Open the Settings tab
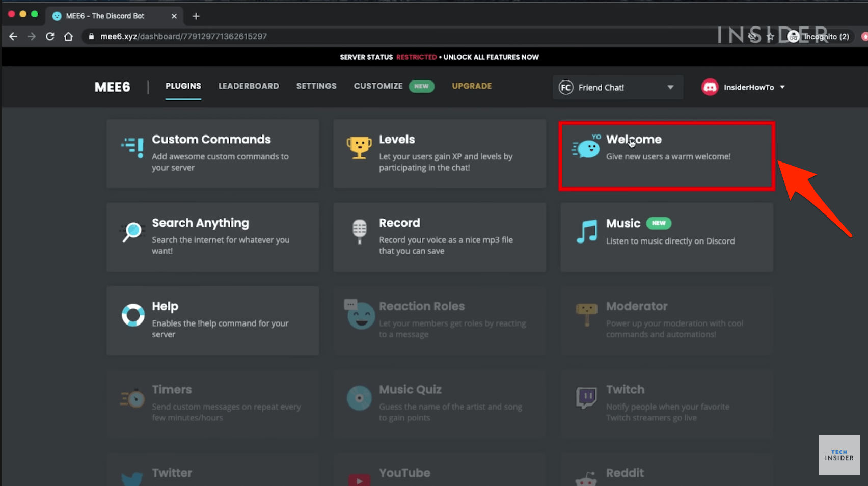This screenshot has width=868, height=486. point(316,86)
